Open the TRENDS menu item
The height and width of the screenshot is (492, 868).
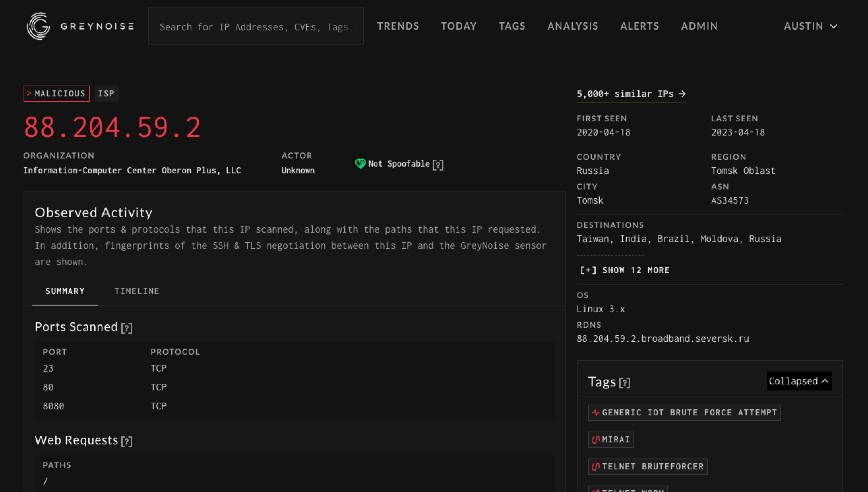[398, 26]
